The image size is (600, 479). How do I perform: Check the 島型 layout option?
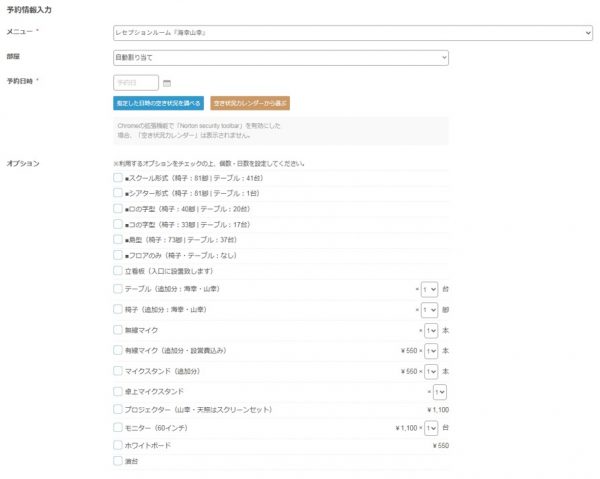(x=118, y=241)
